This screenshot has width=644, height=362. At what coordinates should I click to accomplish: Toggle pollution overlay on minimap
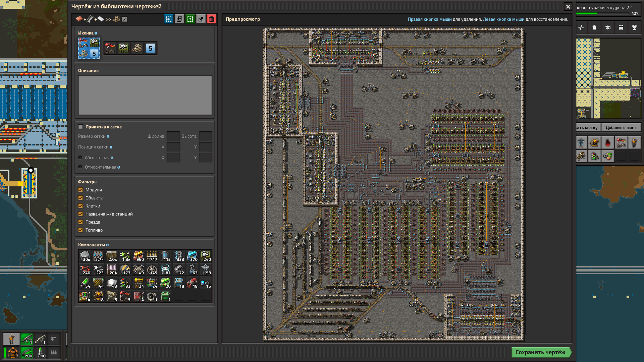coord(607,143)
